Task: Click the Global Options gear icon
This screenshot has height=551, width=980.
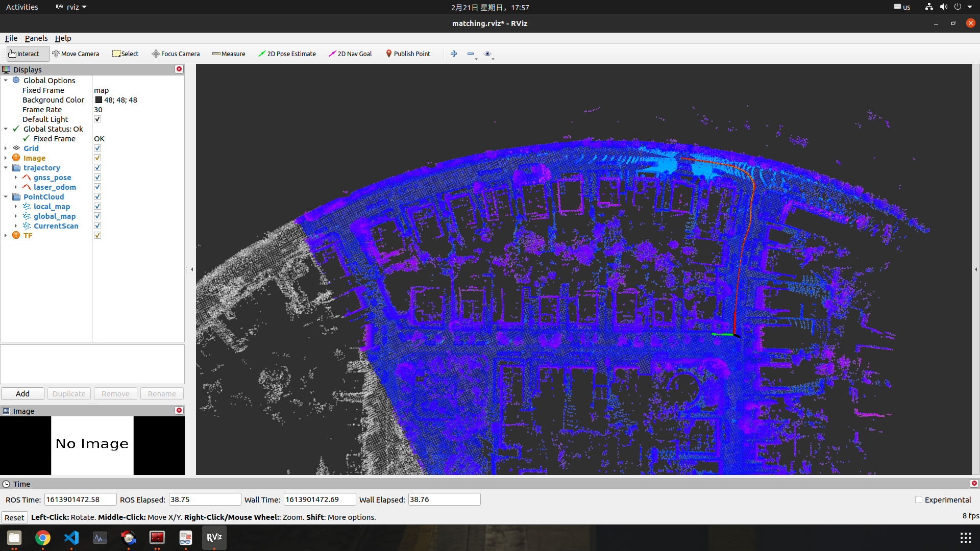Action: coord(16,80)
